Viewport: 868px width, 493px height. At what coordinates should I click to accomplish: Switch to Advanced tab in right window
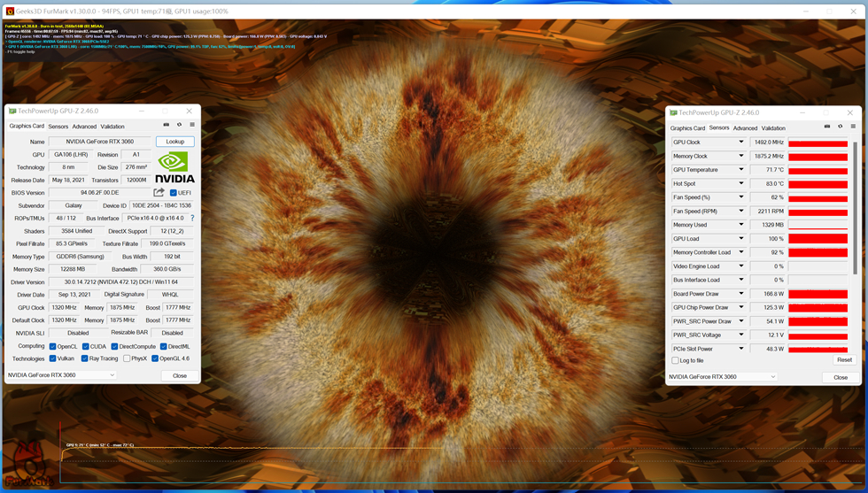point(745,128)
